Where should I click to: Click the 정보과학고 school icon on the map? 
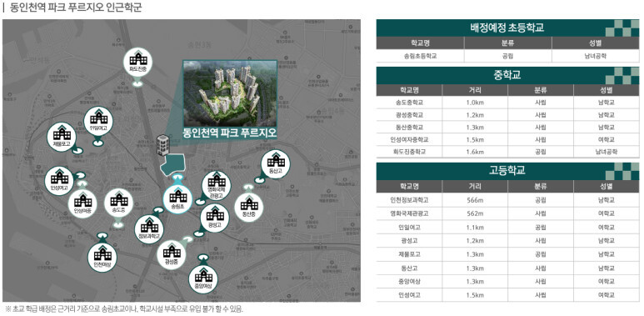[148, 229]
